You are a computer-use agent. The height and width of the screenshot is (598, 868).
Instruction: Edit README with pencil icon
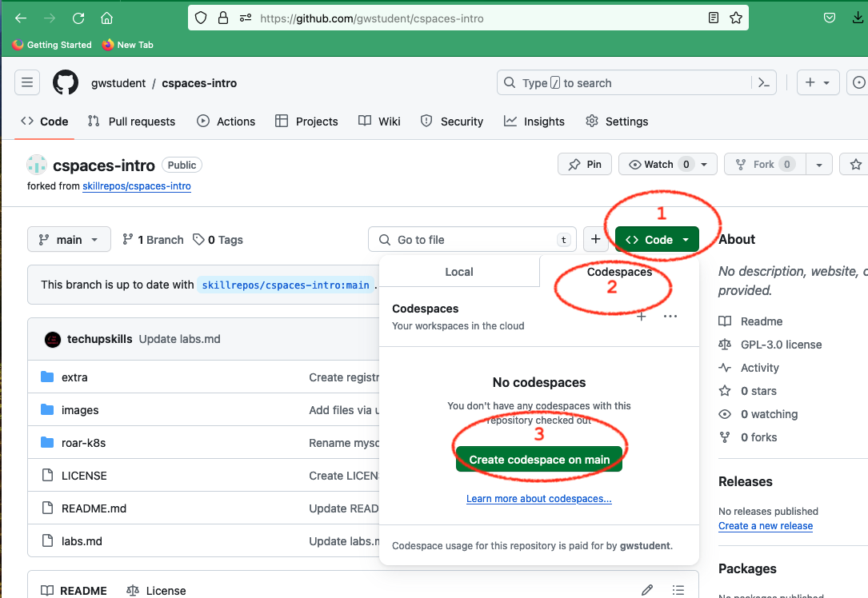(x=647, y=590)
